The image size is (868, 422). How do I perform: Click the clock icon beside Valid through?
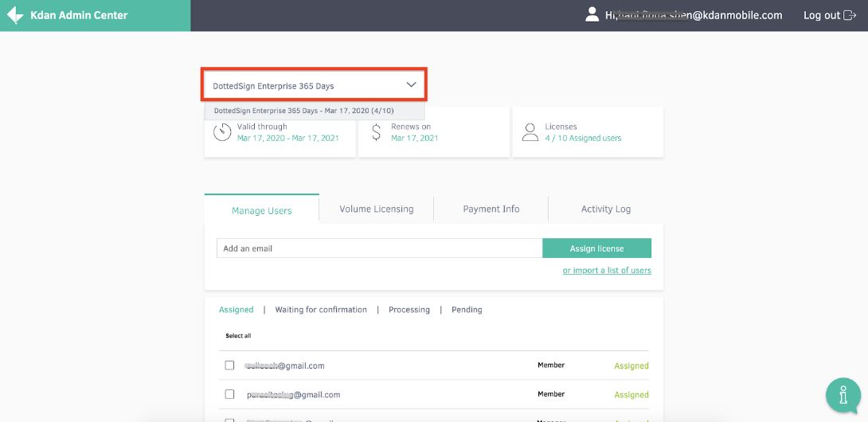(222, 132)
